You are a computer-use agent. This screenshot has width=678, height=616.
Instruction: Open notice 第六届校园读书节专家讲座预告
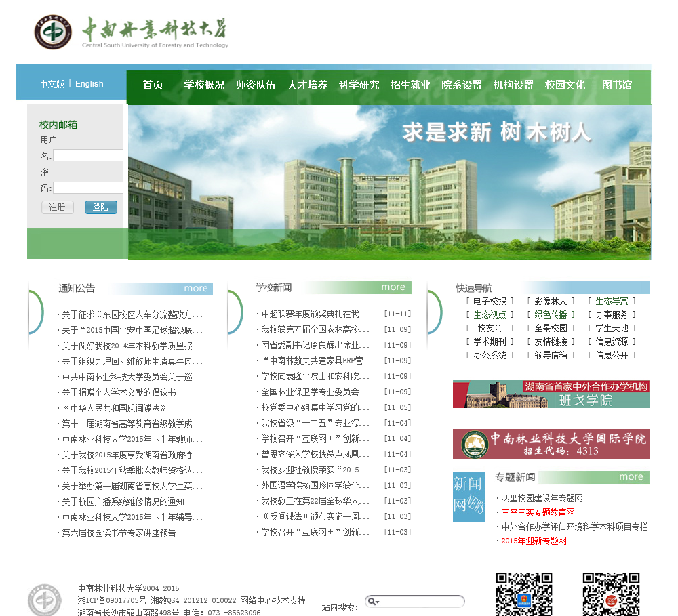(x=119, y=533)
